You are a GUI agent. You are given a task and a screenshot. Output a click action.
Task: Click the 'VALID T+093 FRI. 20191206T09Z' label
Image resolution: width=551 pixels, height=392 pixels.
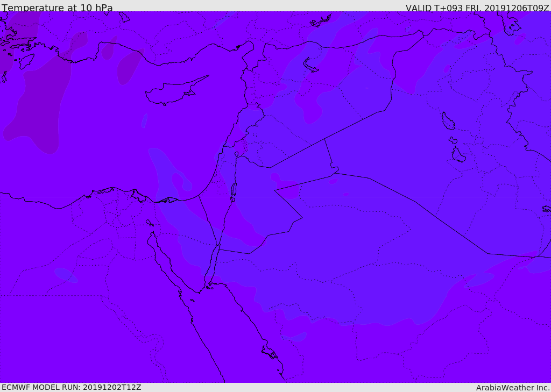point(477,8)
